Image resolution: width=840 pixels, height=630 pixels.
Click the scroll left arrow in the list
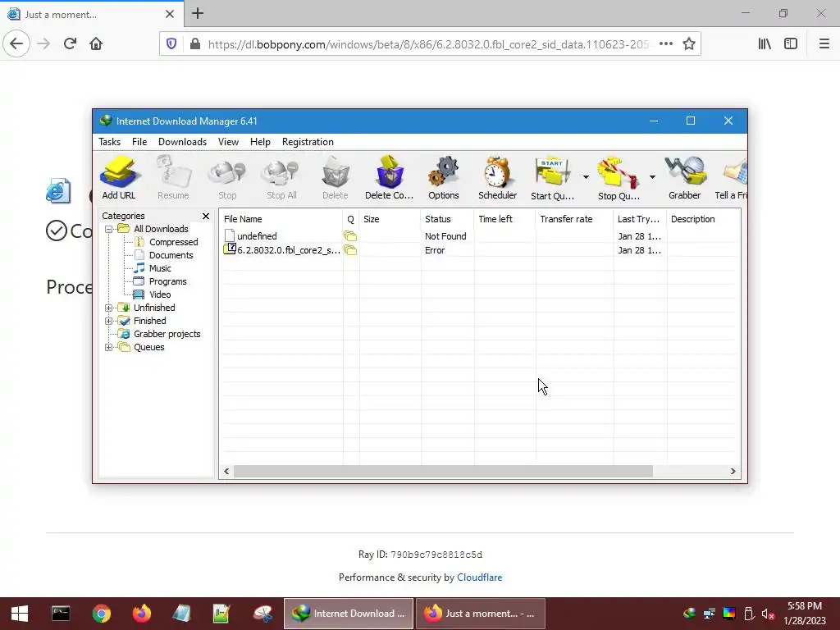click(226, 472)
